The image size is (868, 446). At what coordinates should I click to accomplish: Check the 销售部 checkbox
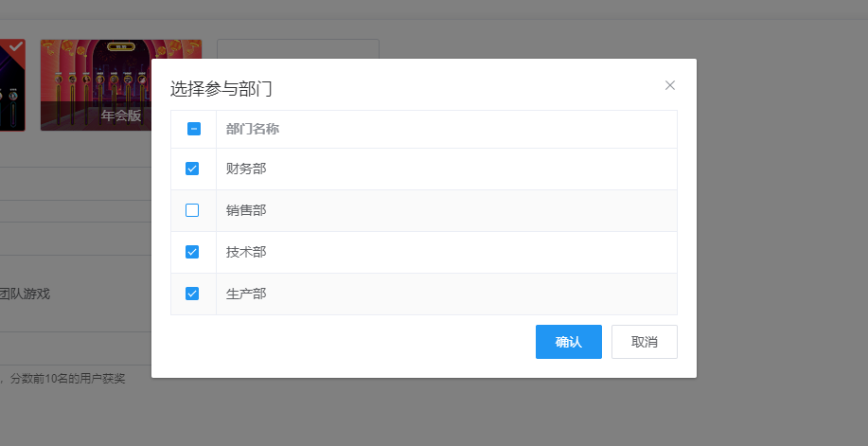(x=192, y=210)
